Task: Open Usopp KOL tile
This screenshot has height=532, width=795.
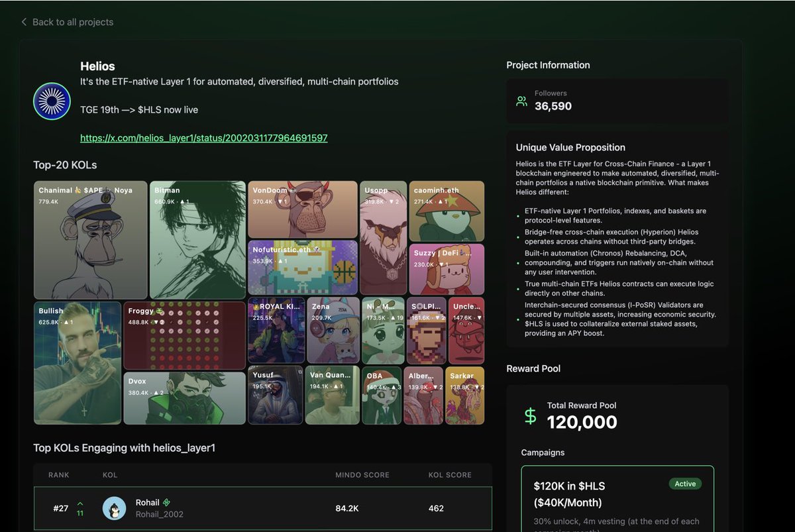Action: coord(383,238)
